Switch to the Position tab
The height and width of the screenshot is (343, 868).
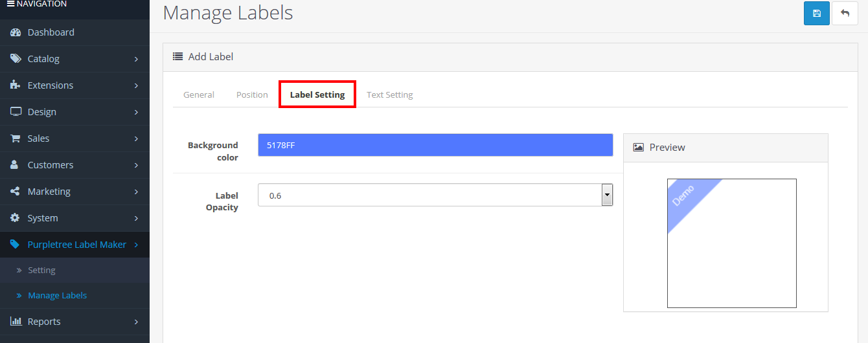(x=252, y=94)
